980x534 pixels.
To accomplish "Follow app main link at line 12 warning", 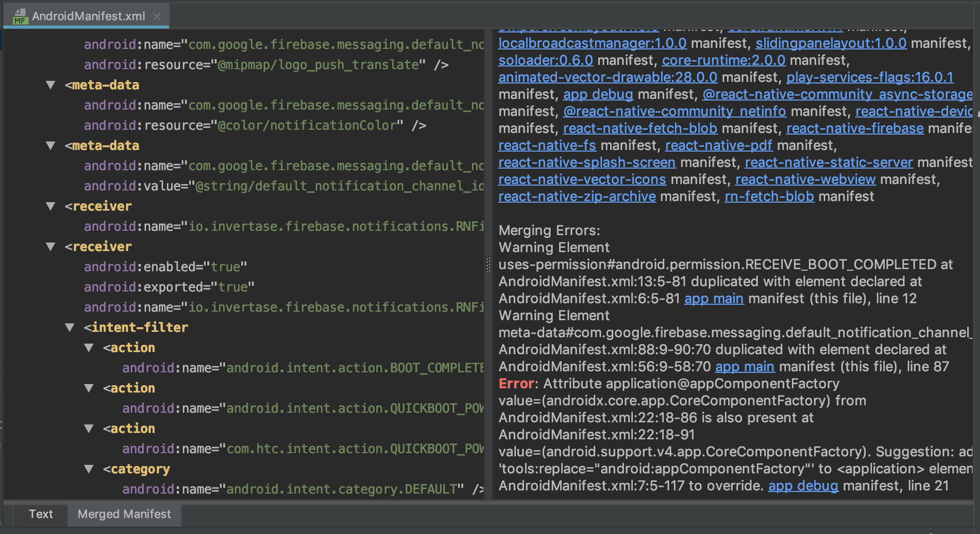I will click(714, 298).
